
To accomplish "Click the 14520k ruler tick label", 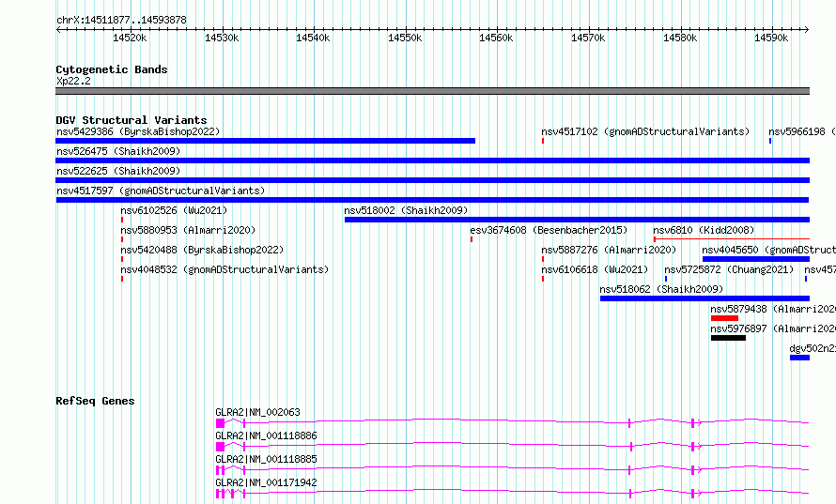I will (130, 38).
